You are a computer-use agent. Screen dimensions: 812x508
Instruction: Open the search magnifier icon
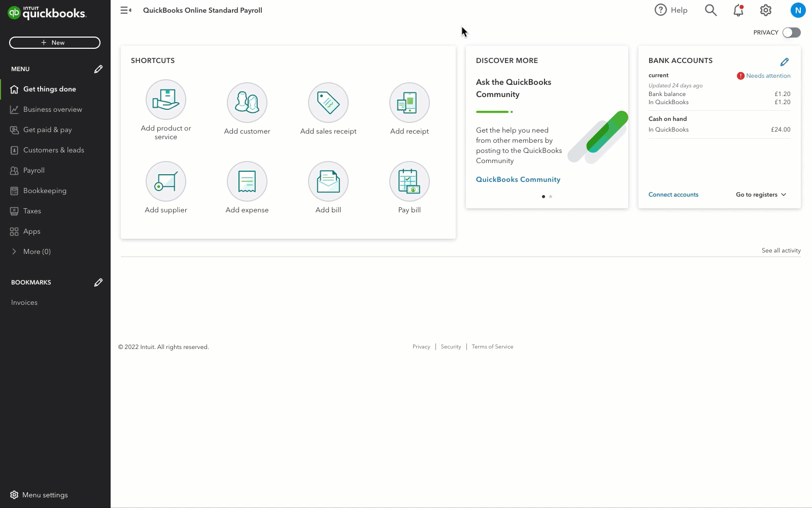710,10
